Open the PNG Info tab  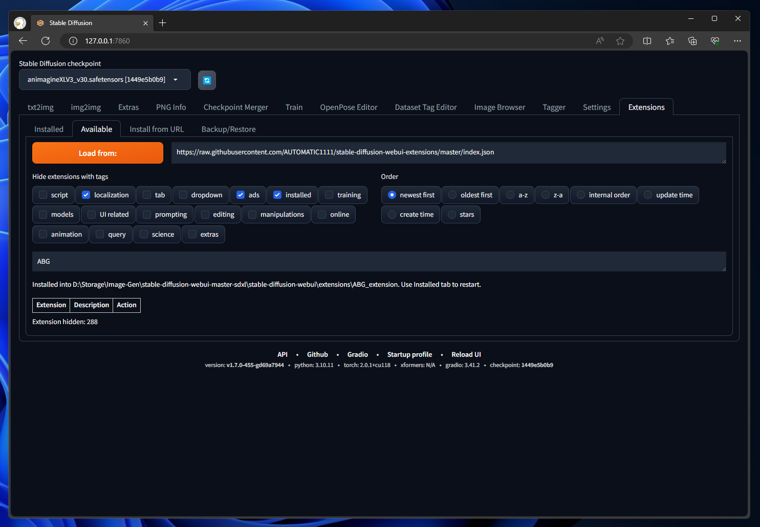pyautogui.click(x=171, y=107)
